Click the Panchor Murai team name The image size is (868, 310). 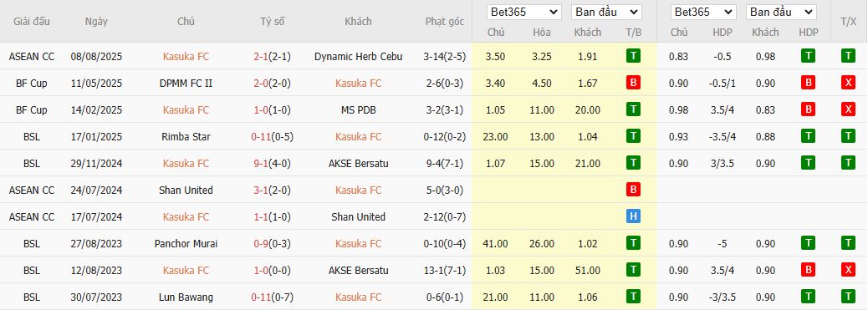[186, 244]
